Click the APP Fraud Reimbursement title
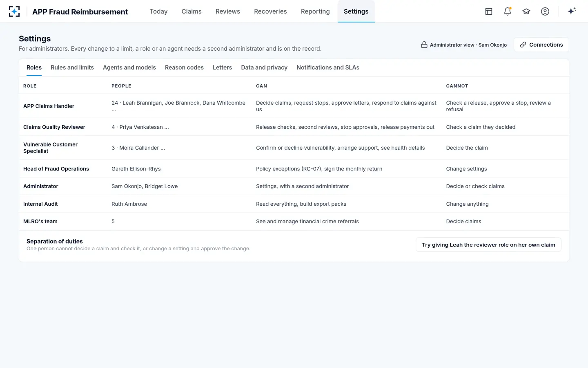 80,11
